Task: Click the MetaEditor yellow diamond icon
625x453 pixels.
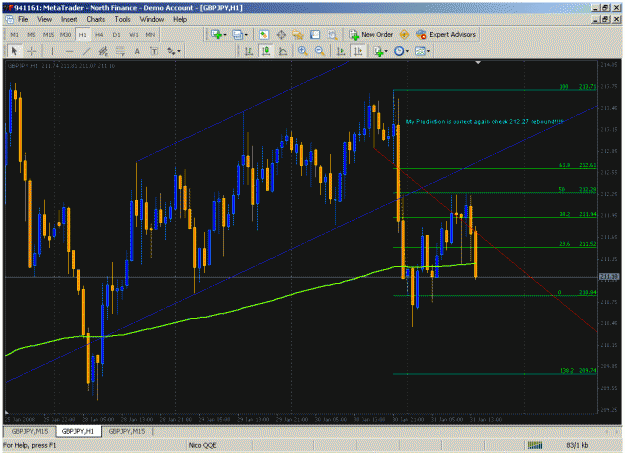Action: (x=404, y=35)
